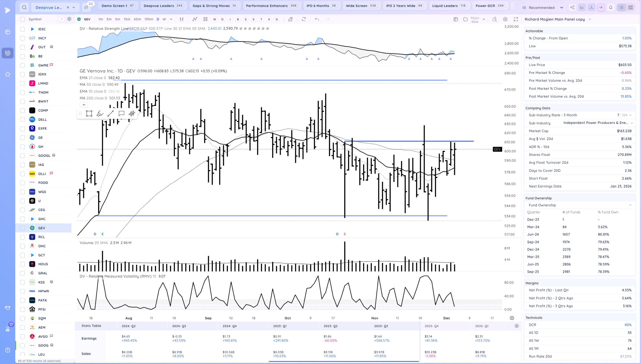Open the chart settings gear icon
This screenshot has width=641, height=364.
click(x=505, y=19)
